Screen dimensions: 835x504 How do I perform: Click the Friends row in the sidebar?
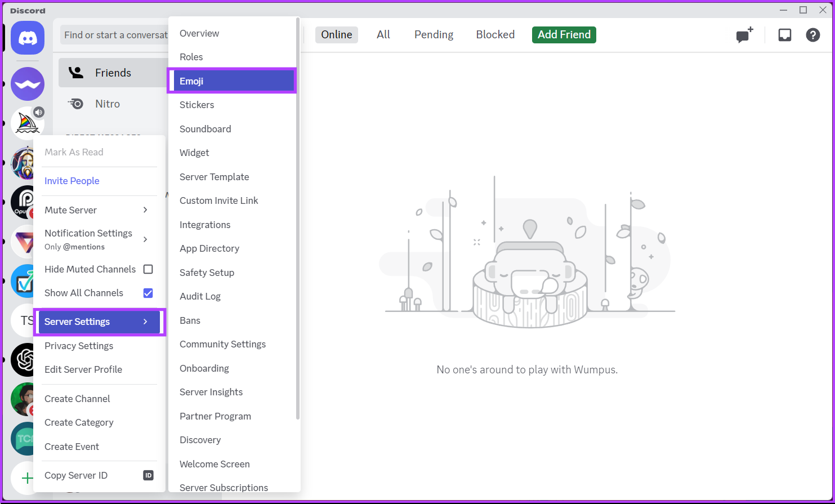point(113,73)
